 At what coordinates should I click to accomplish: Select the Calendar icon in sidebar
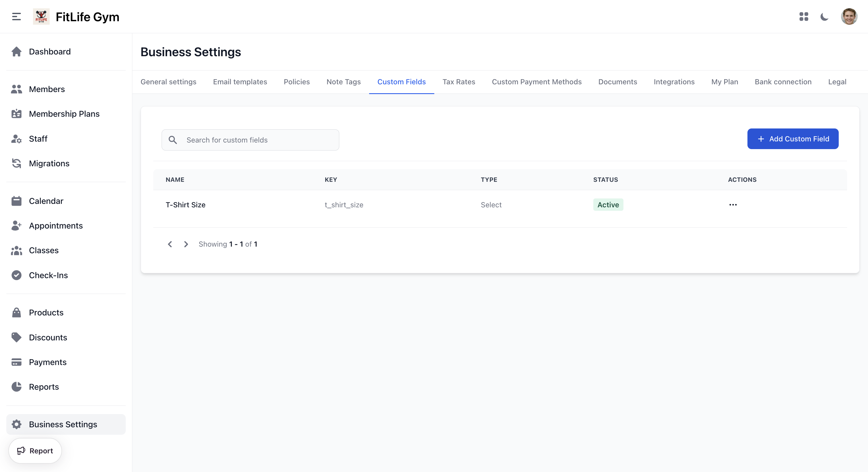17,201
